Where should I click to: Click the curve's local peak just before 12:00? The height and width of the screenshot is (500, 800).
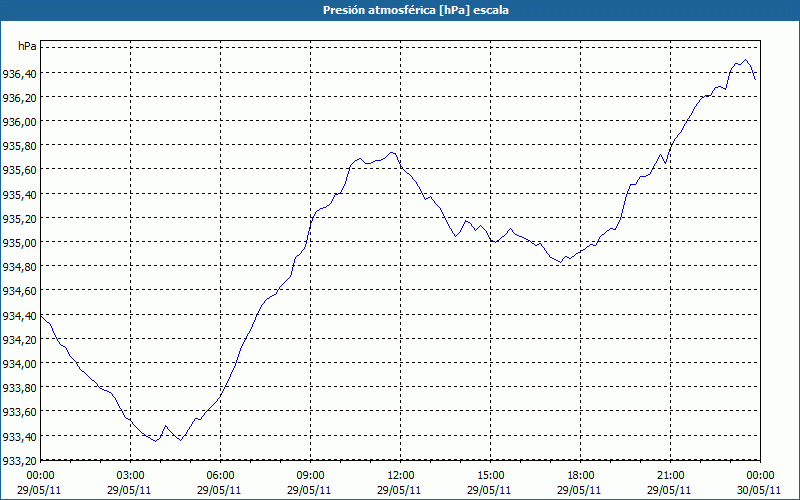[x=391, y=152]
